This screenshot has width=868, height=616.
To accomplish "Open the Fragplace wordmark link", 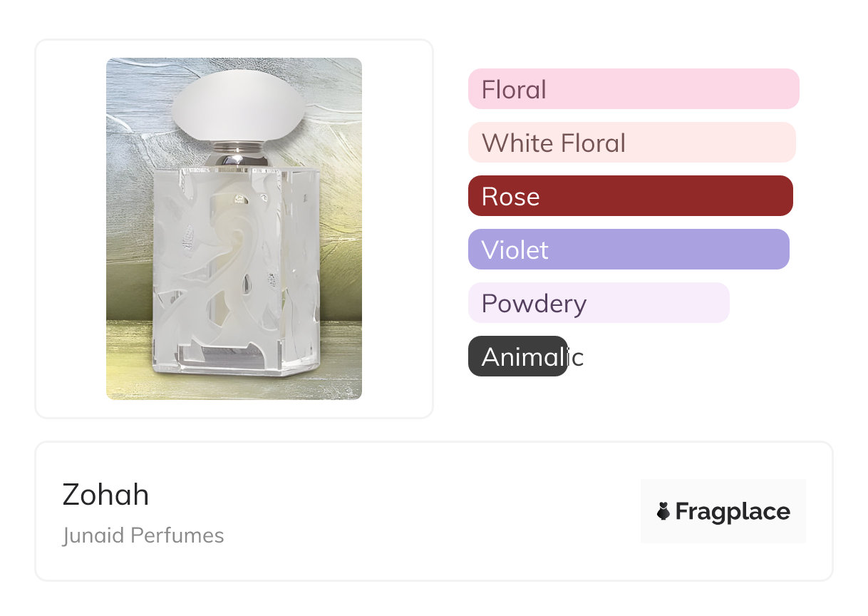I will (x=732, y=511).
